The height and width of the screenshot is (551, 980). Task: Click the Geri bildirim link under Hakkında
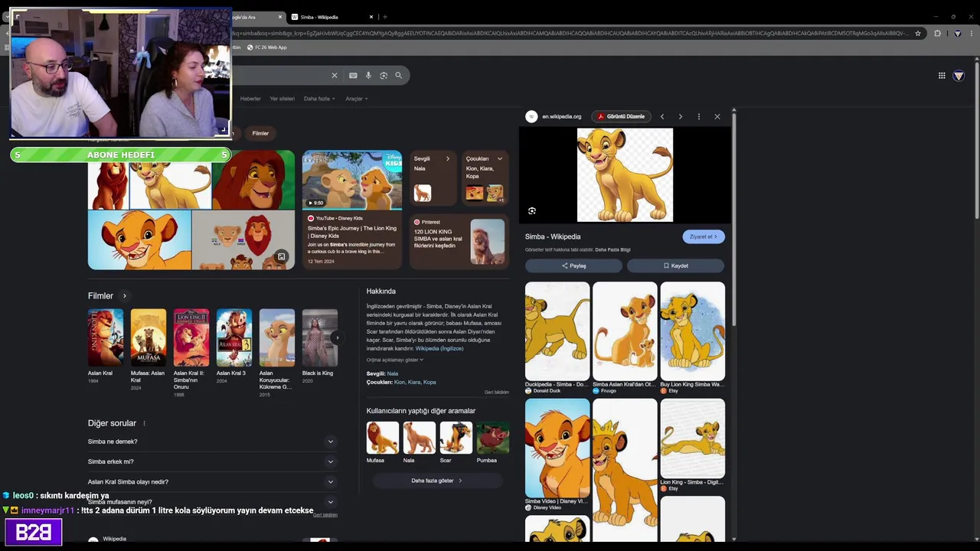pos(496,392)
